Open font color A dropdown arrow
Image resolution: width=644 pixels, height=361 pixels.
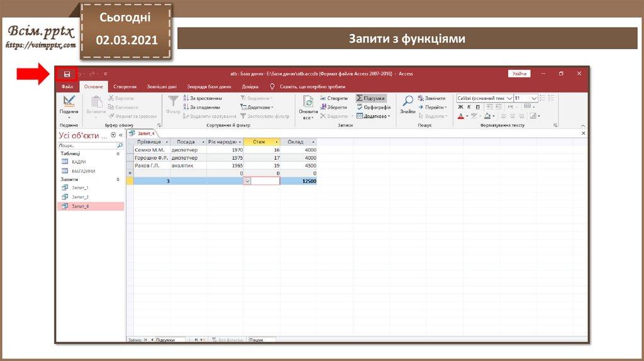(467, 116)
